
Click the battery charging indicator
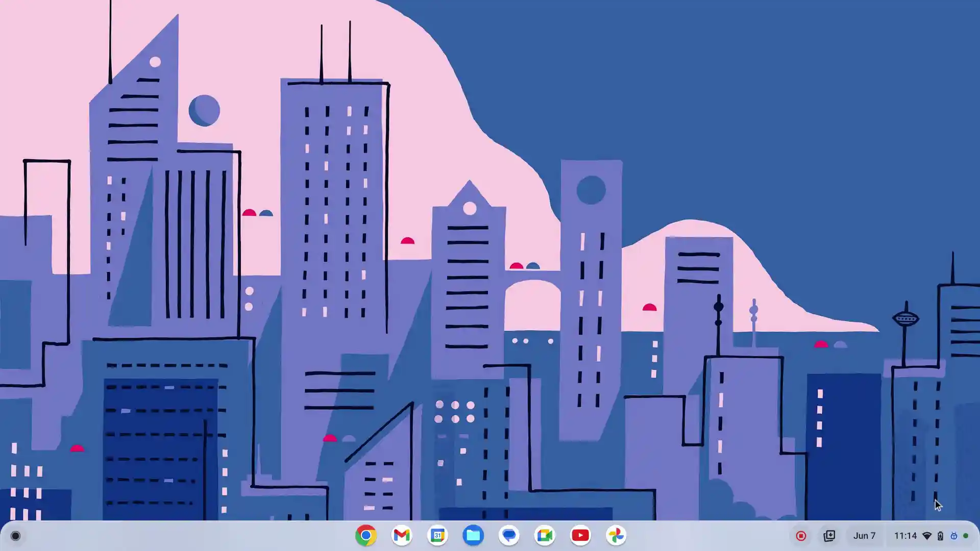[940, 536]
